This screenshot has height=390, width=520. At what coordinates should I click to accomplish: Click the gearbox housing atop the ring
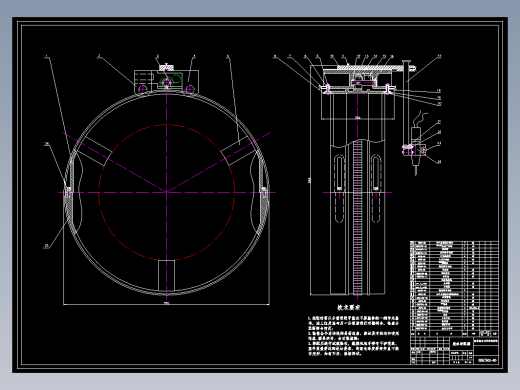pyautogui.click(x=166, y=81)
